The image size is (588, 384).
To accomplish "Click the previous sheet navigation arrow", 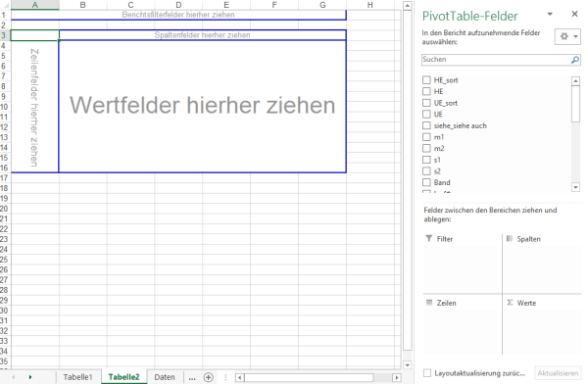I will (14, 377).
